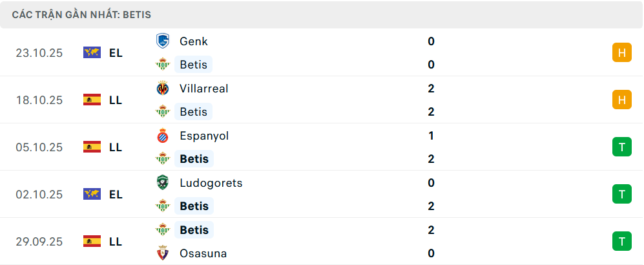Click the 29.09.25 match date
The image size is (644, 265).
(39, 242)
